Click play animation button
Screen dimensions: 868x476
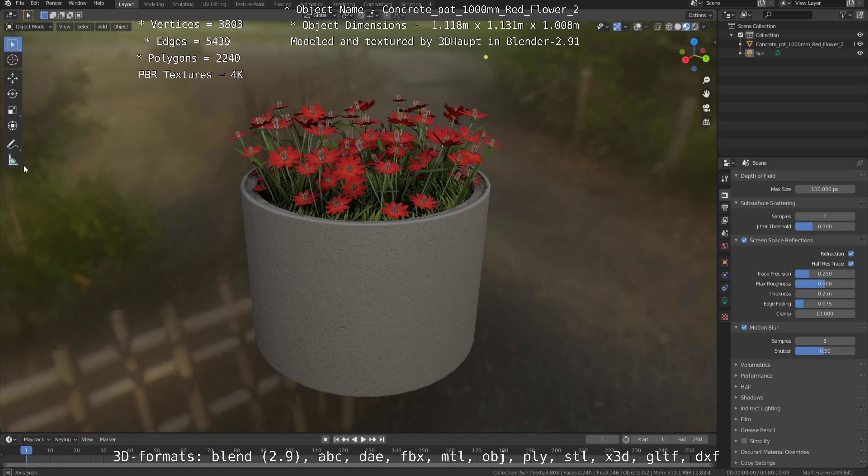pos(363,439)
